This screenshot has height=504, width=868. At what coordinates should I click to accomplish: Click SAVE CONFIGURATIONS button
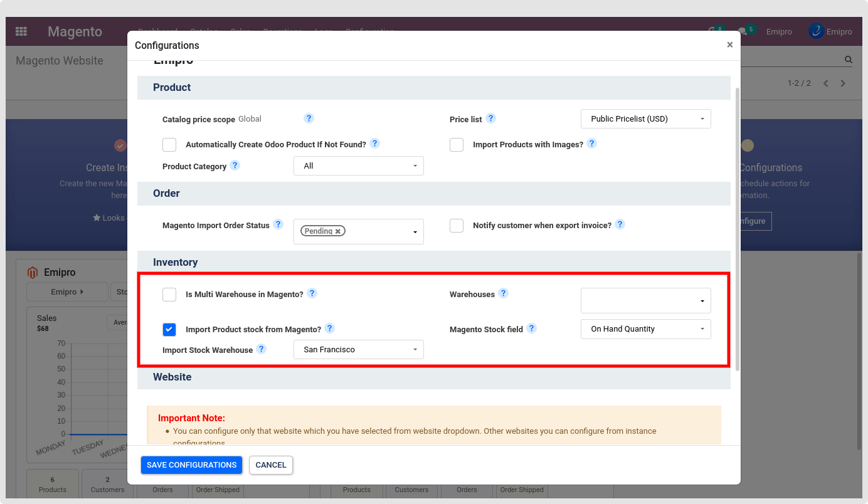pyautogui.click(x=191, y=465)
